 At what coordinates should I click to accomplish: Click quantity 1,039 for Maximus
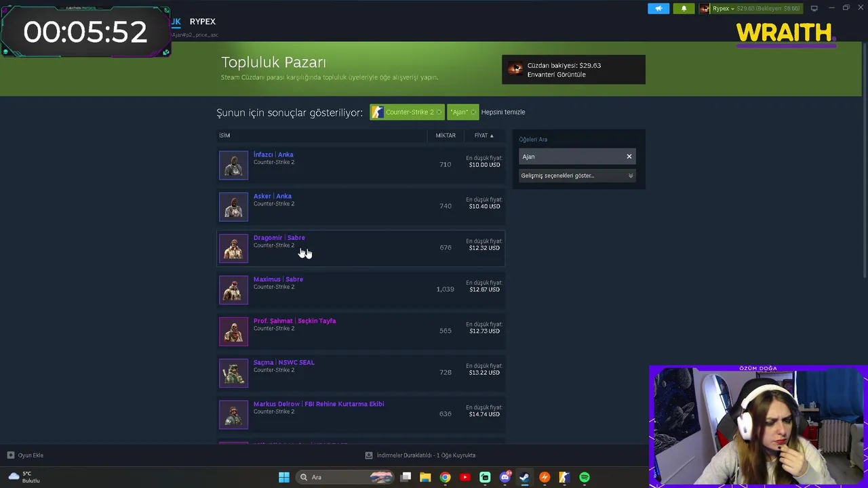point(445,289)
